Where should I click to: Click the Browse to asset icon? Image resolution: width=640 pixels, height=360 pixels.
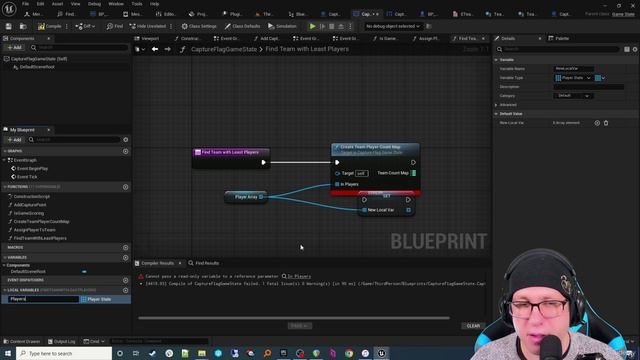point(23,26)
